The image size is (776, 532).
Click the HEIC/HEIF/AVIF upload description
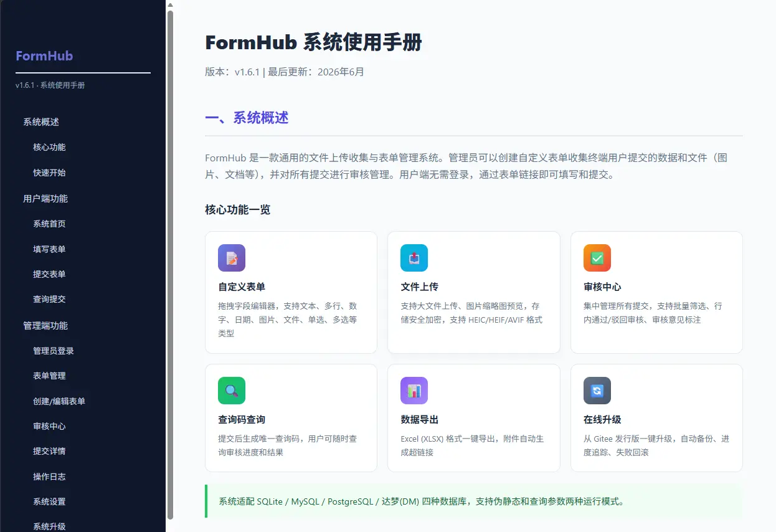point(471,313)
